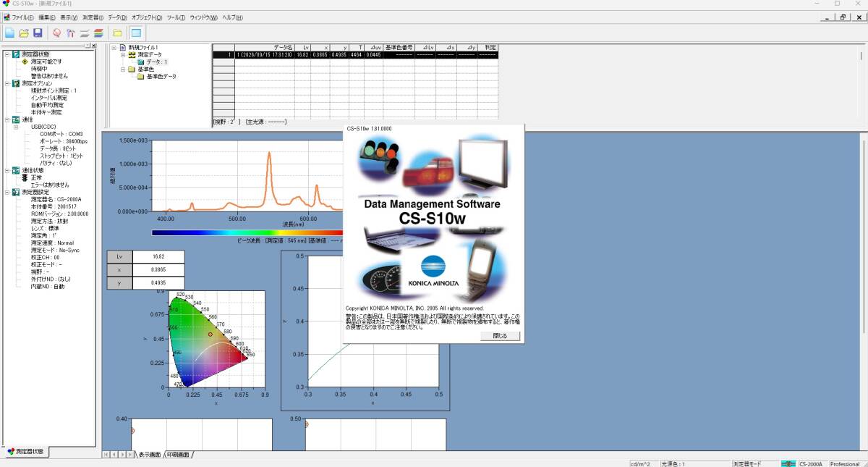This screenshot has height=467, width=868.
Task: Open the 測定器(I) menu
Action: pyautogui.click(x=93, y=17)
